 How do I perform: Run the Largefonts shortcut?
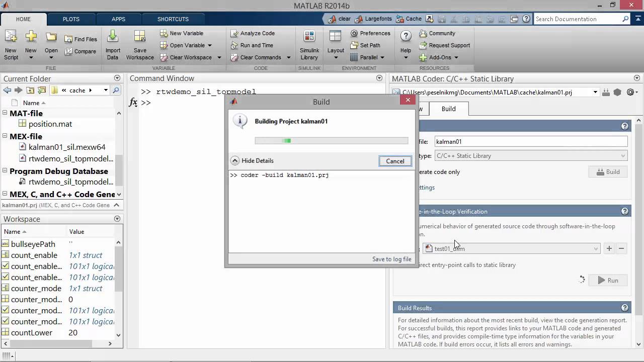[x=373, y=19]
